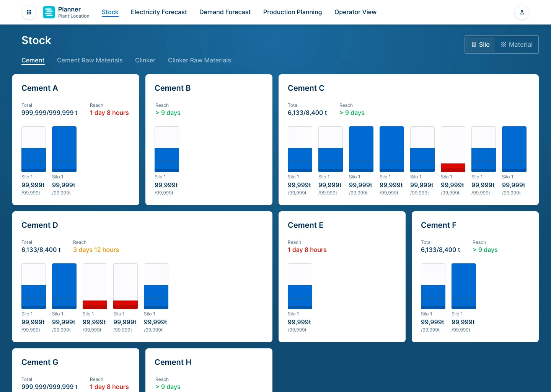Open Electricity Forecast navigation tab
This screenshot has width=551, height=392.
[159, 12]
